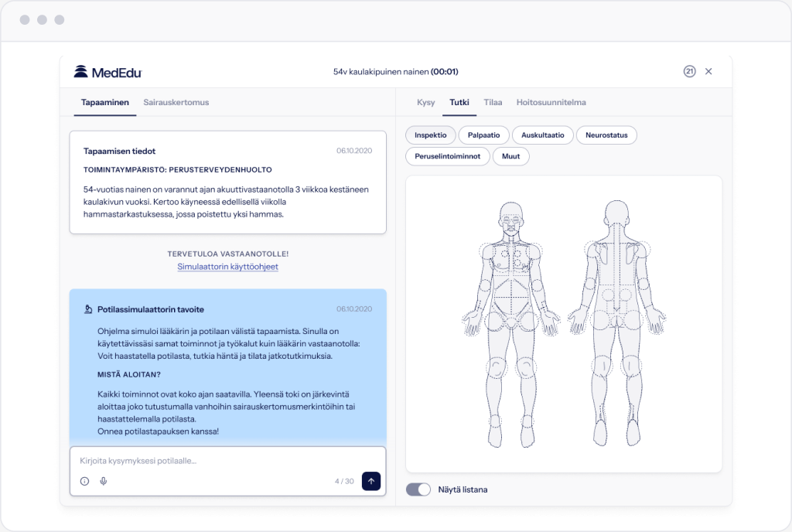The width and height of the screenshot is (792, 532).
Task: Choose the Inspektio examination filter
Action: click(x=430, y=135)
